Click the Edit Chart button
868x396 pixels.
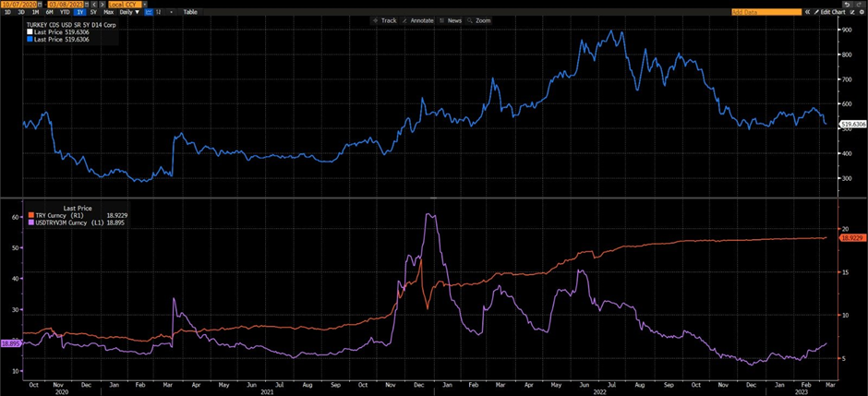(x=834, y=12)
